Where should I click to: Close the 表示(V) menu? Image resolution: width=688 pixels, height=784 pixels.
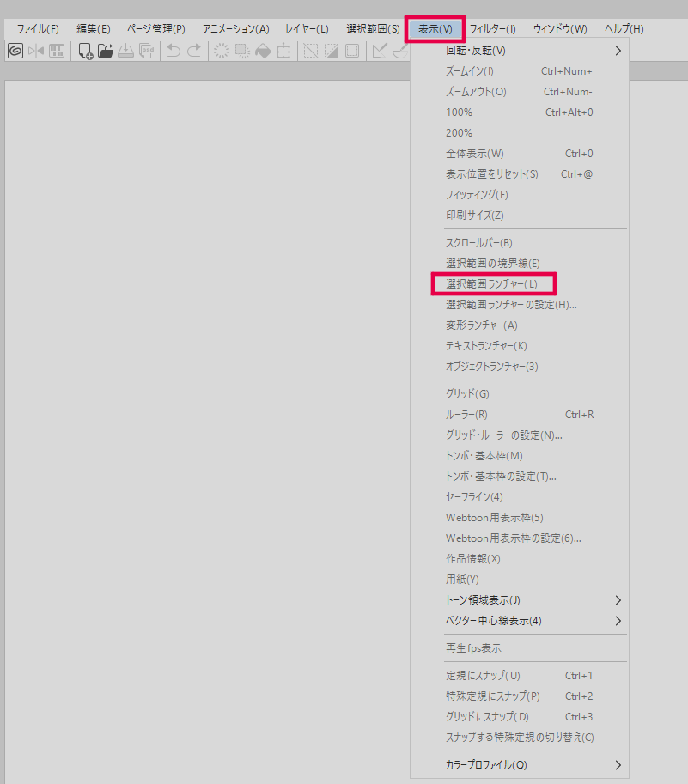pyautogui.click(x=435, y=29)
